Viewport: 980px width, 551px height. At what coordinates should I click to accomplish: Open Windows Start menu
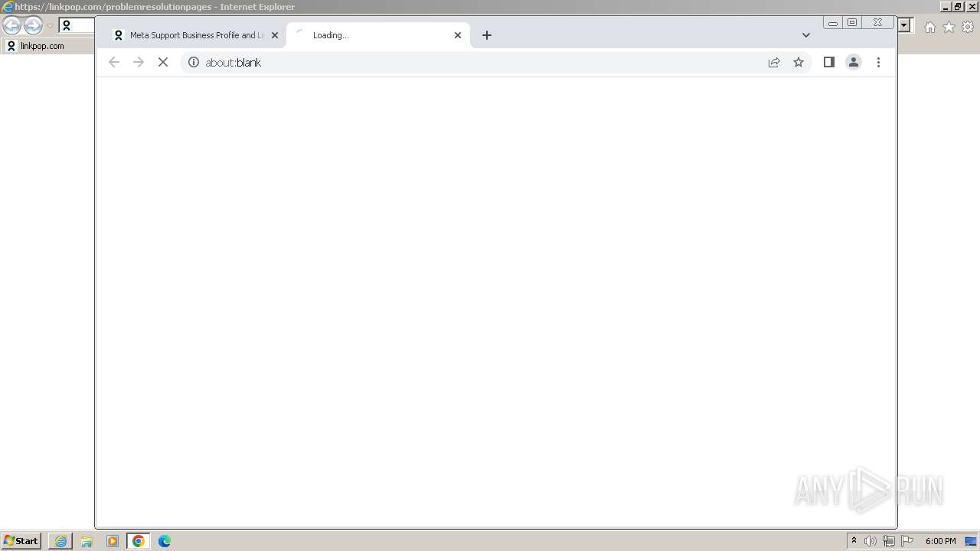(21, 540)
